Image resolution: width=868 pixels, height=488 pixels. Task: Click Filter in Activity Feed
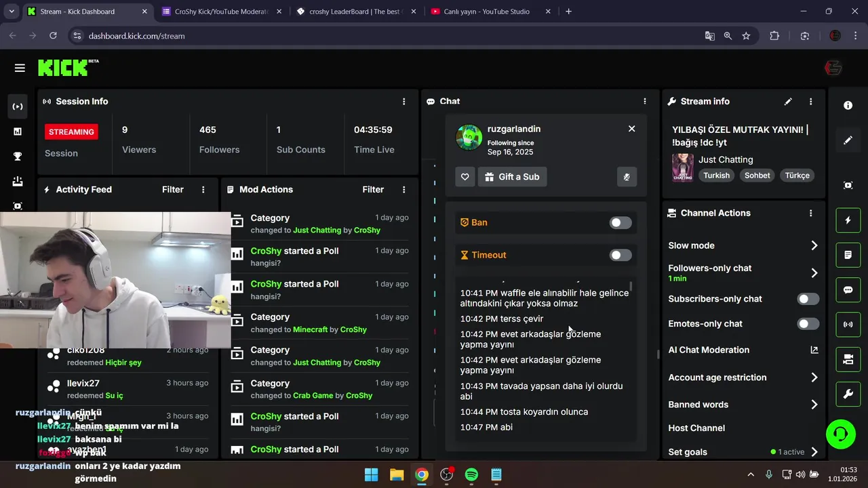pos(172,190)
